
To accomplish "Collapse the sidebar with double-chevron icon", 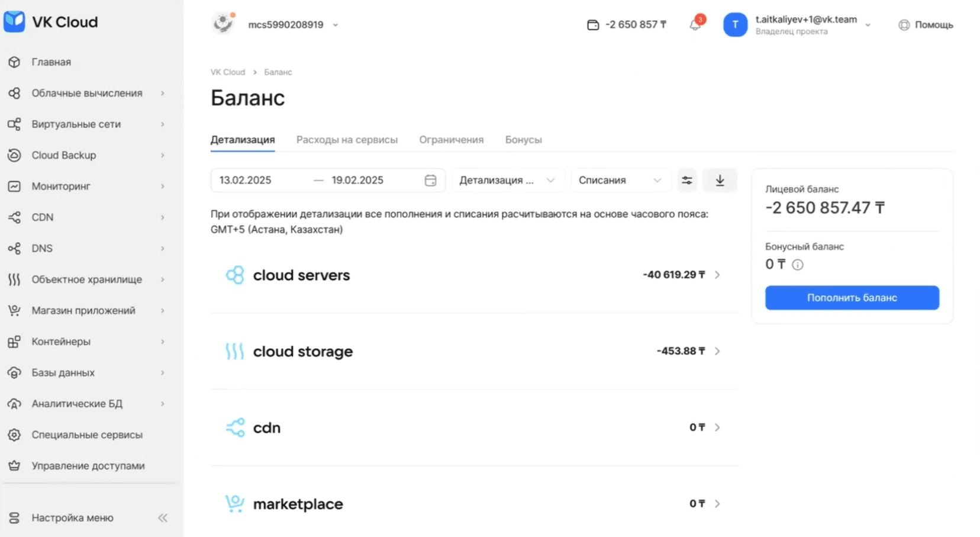I will (x=163, y=518).
